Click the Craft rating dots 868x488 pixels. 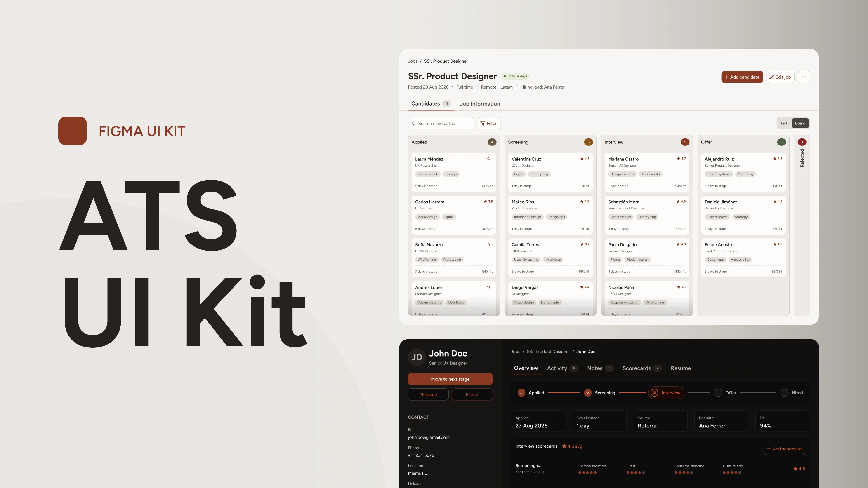(x=635, y=472)
